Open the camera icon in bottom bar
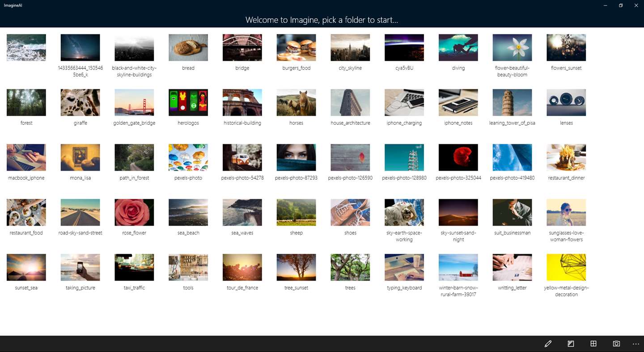This screenshot has width=644, height=352. coord(616,344)
